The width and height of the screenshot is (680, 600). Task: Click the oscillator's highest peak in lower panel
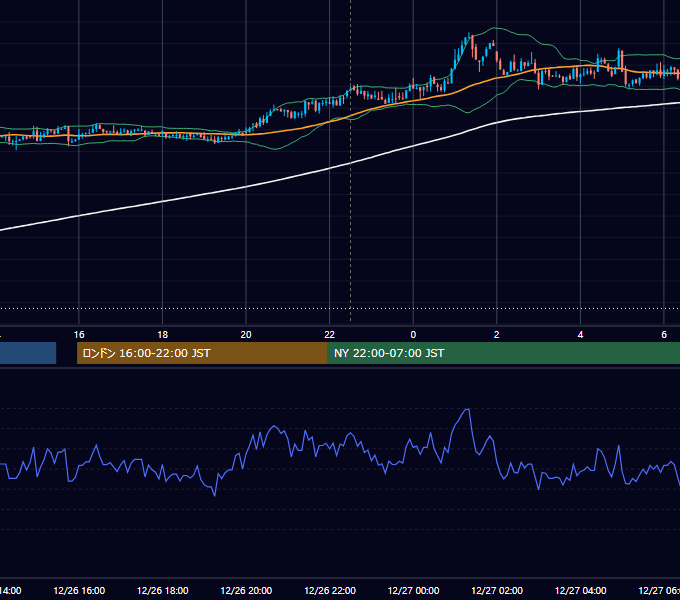tap(468, 409)
